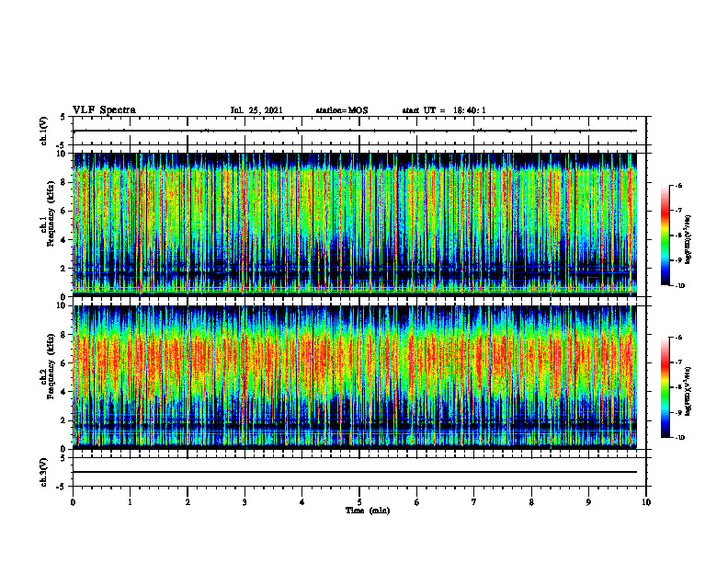This screenshot has height=563, width=728.
Task: Click the ch.1 color bar title log(PSD)
Action: point(688,240)
